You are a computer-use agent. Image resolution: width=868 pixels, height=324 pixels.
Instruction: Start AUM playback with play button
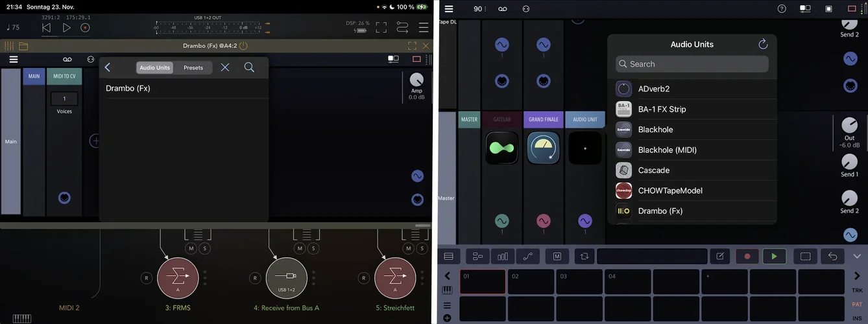tap(67, 28)
